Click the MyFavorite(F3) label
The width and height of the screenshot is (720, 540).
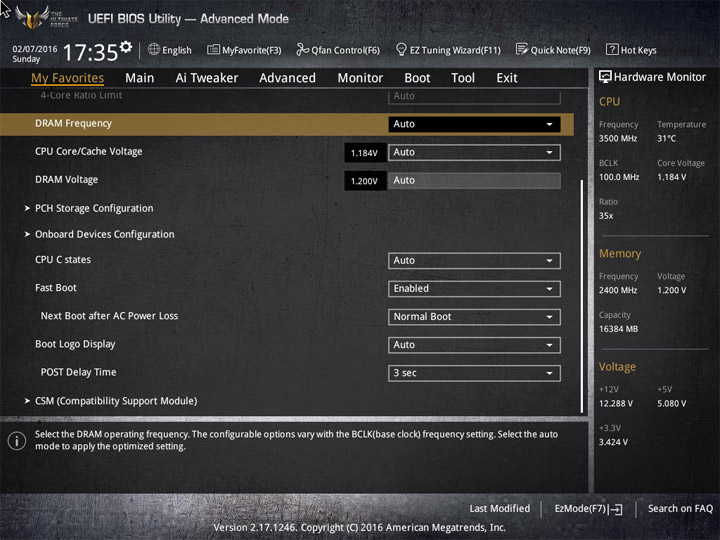[x=252, y=50]
